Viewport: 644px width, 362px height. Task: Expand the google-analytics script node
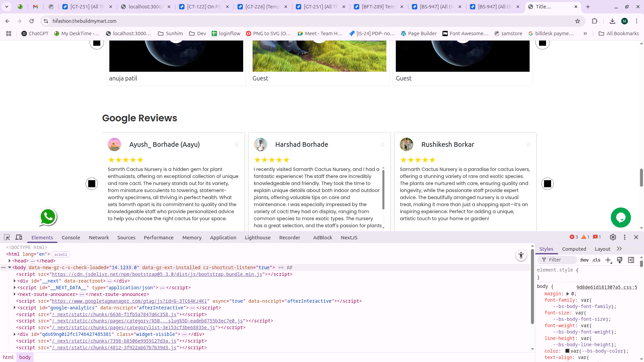pos(15,308)
